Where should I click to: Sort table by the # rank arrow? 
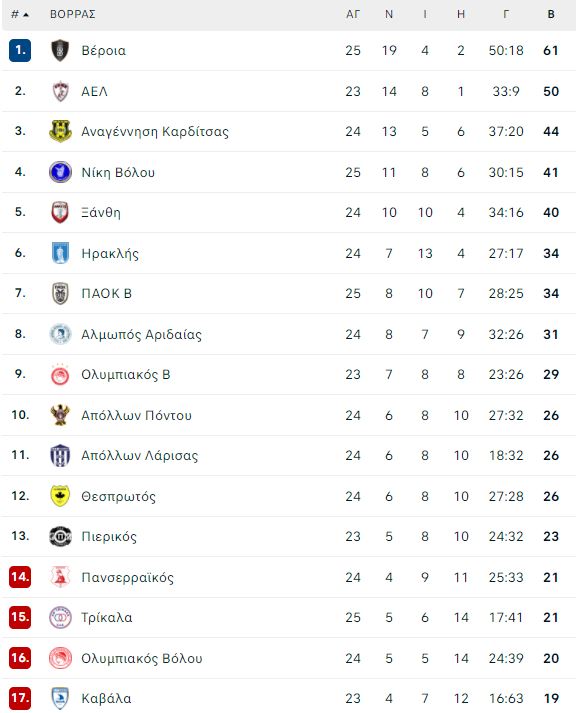click(x=20, y=15)
